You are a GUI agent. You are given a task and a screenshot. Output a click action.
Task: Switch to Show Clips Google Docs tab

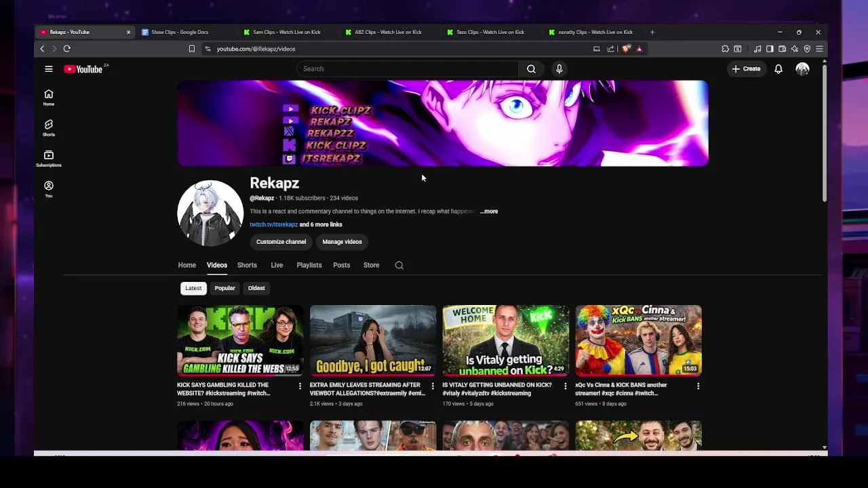tap(186, 32)
